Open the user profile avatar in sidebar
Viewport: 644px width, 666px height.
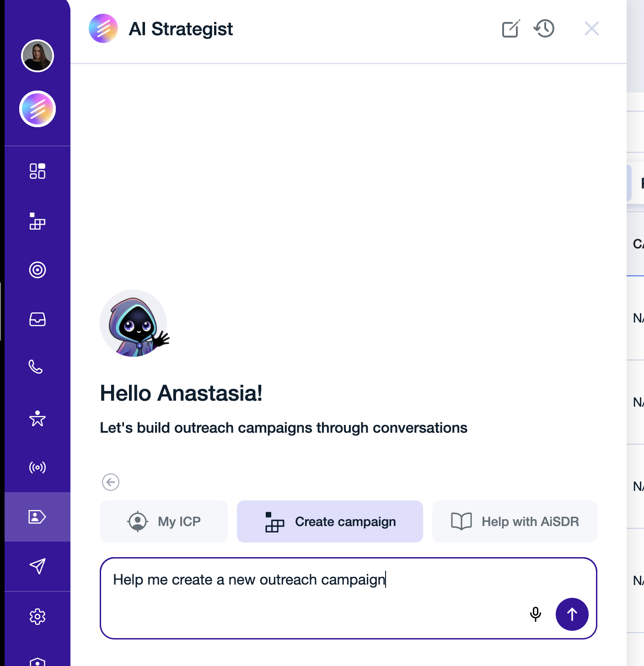pos(38,56)
